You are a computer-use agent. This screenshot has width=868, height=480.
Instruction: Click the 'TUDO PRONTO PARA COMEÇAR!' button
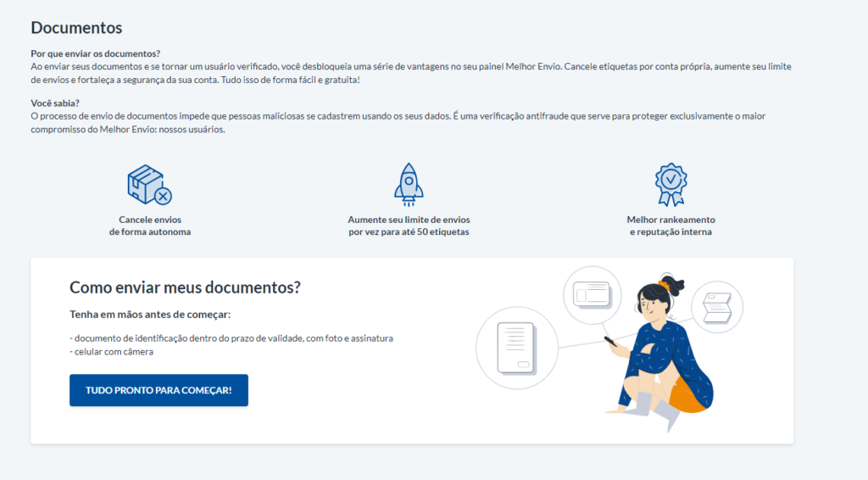pyautogui.click(x=159, y=390)
